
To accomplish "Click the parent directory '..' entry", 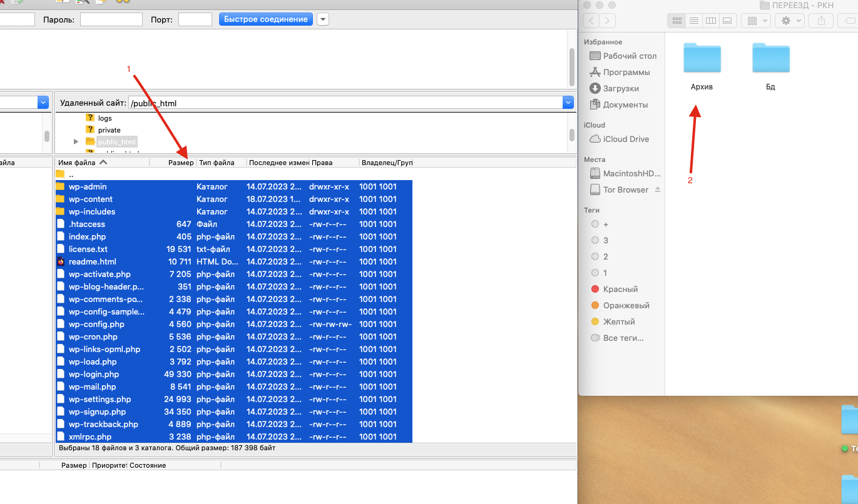I will 234,174.
